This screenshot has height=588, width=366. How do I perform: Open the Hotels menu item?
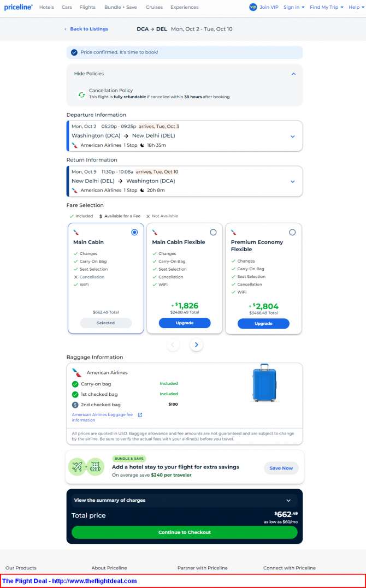point(46,7)
